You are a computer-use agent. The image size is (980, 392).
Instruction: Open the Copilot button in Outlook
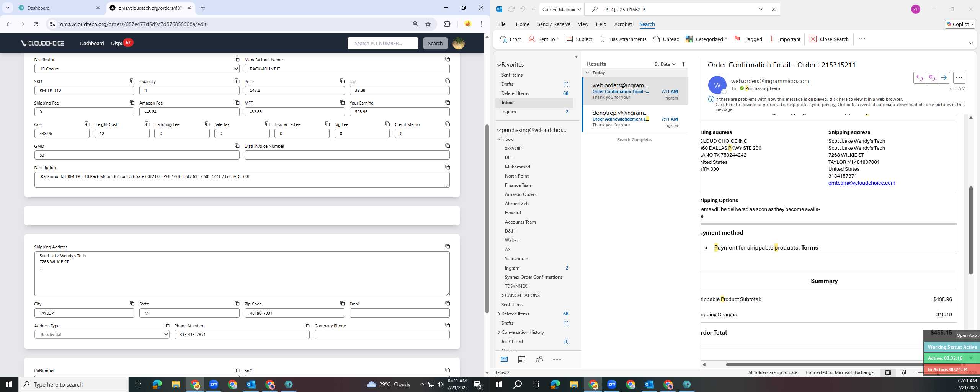(x=960, y=24)
